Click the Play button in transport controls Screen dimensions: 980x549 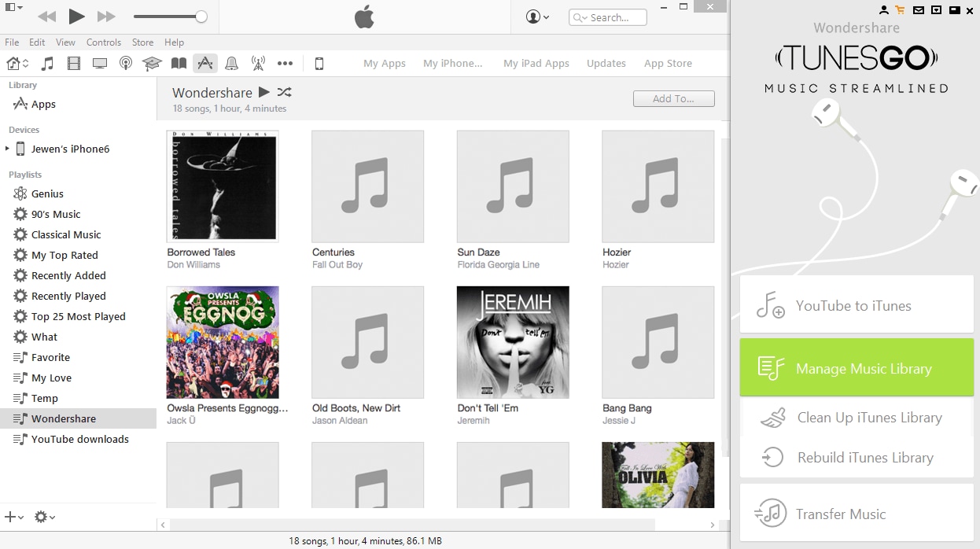point(76,16)
